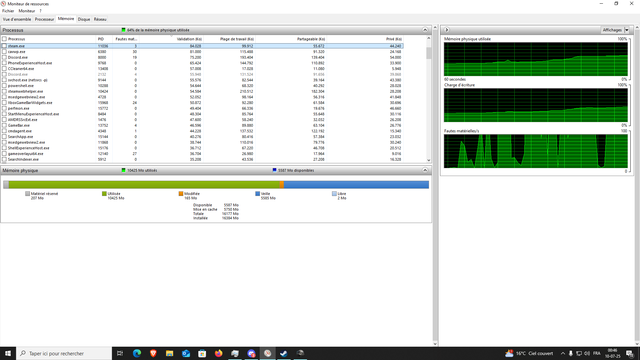Open the Affichages dropdown arrow
This screenshot has width=640, height=360.
(627, 30)
